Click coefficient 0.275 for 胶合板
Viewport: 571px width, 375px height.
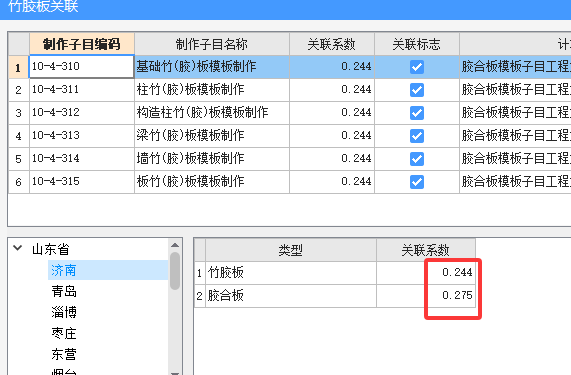tap(426, 296)
